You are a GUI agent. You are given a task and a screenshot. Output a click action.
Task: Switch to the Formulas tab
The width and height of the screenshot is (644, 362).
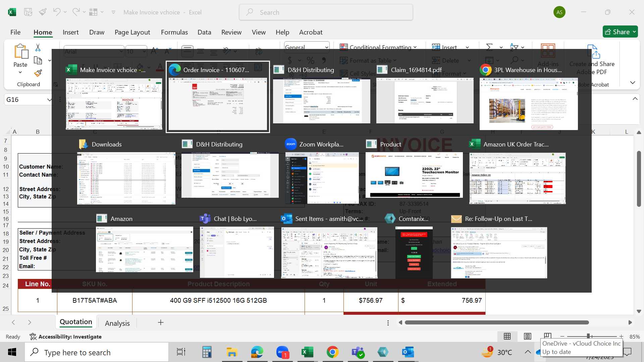point(174,32)
